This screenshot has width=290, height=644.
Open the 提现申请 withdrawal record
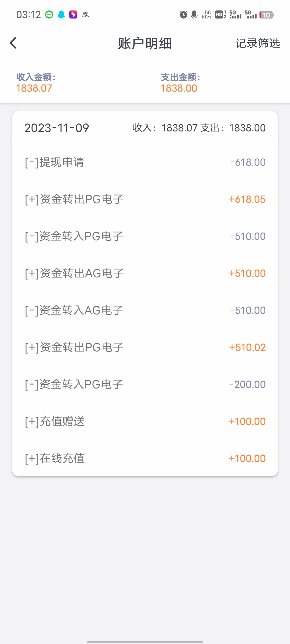[145, 162]
